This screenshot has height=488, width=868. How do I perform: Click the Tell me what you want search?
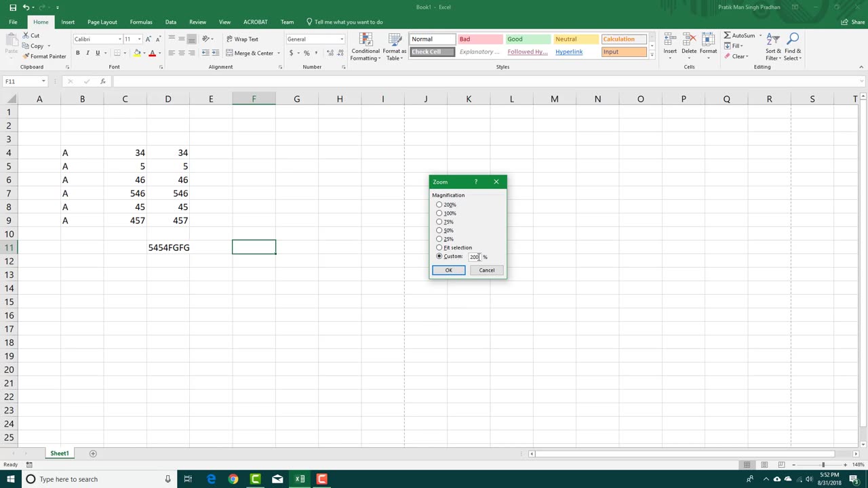[x=344, y=22]
